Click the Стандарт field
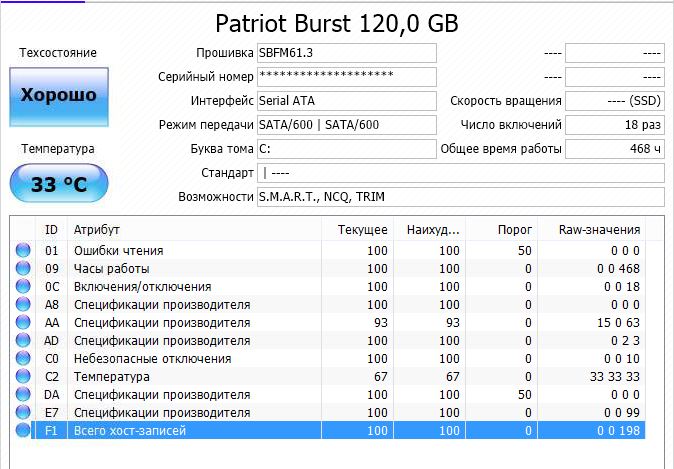The height and width of the screenshot is (469, 674). tap(460, 173)
